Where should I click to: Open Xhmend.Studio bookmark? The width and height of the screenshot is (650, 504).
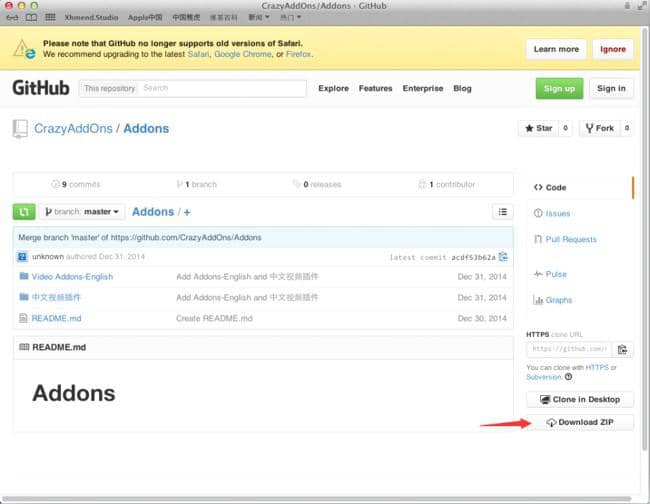tap(91, 17)
